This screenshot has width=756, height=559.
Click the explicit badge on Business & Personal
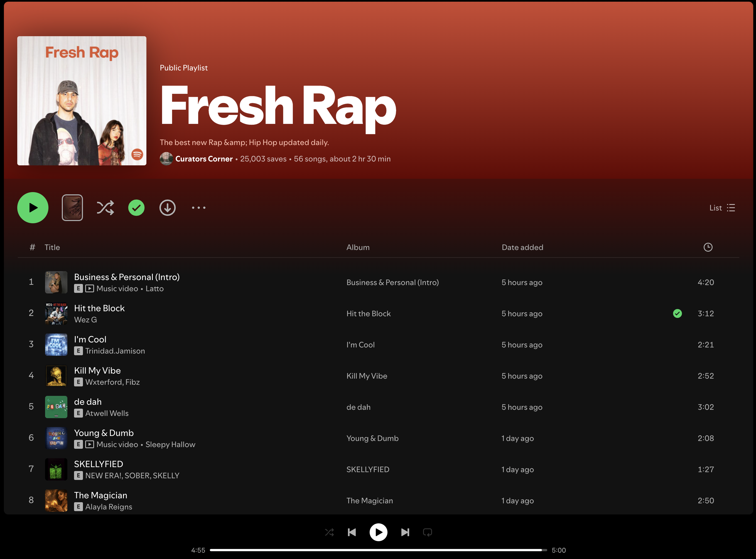coord(78,289)
